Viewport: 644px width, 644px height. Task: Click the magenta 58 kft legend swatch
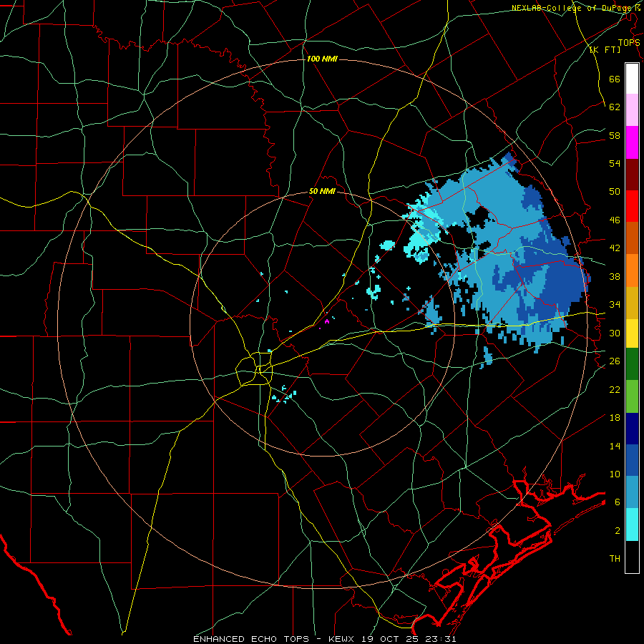tap(632, 142)
